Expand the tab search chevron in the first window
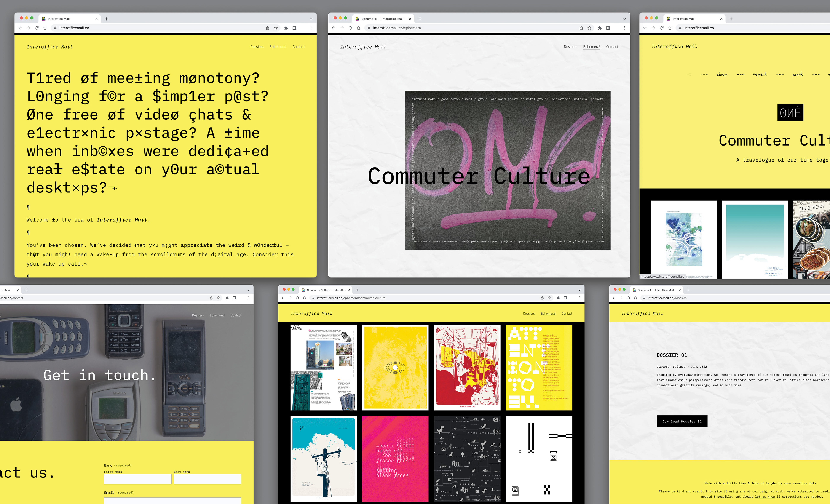The image size is (830, 504). 311,19
